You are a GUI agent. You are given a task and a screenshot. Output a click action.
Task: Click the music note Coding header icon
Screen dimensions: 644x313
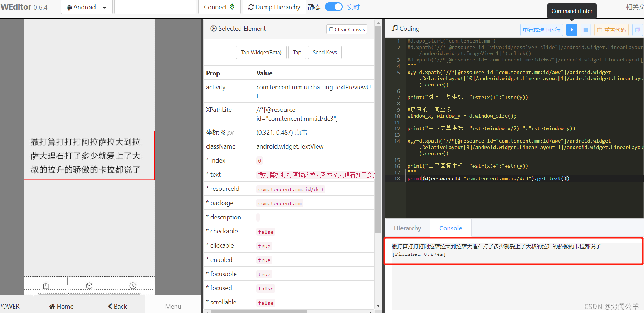[395, 28]
